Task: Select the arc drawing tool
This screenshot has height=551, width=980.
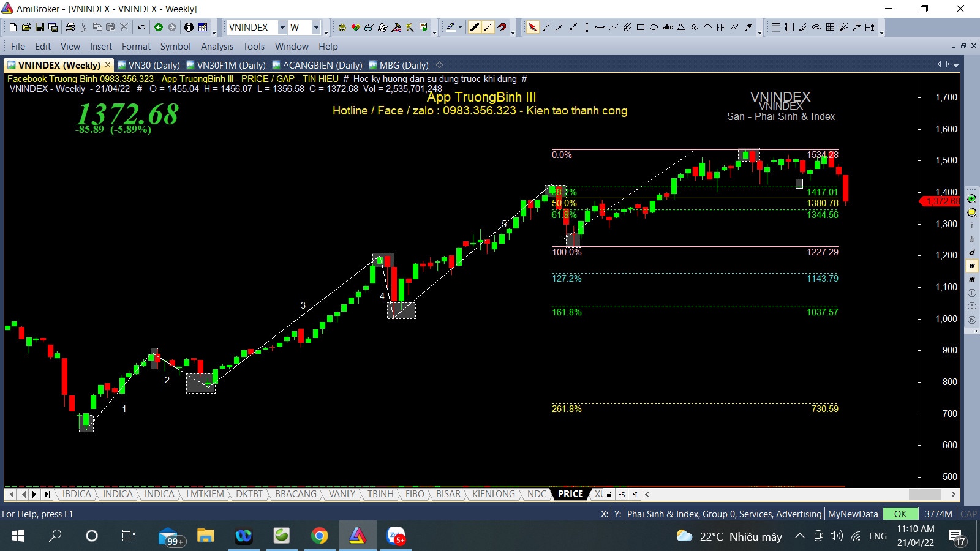Action: [707, 27]
